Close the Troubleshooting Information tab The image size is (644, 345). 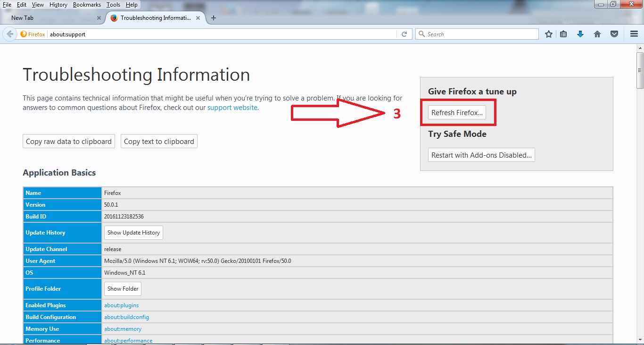tap(198, 18)
